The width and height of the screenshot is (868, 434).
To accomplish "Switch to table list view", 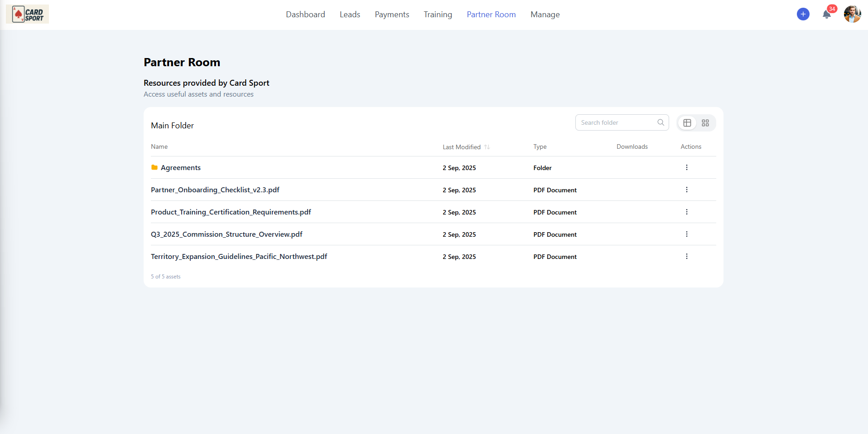I will (x=687, y=123).
